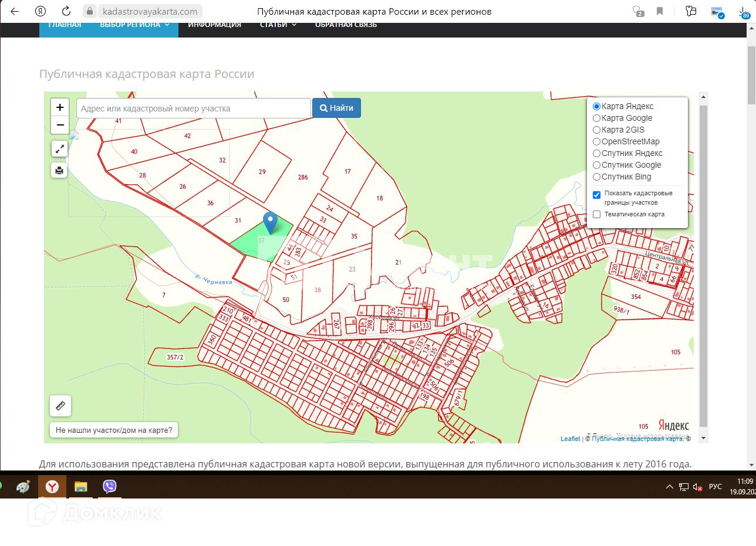The height and width of the screenshot is (546, 756).
Task: Reload the page in browser toolbar
Action: pyautogui.click(x=66, y=11)
